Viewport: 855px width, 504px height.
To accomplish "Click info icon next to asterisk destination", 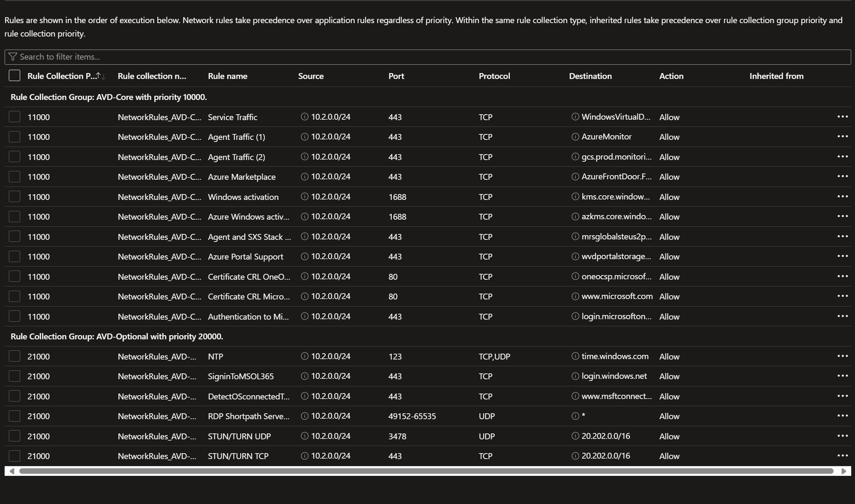I will point(575,416).
